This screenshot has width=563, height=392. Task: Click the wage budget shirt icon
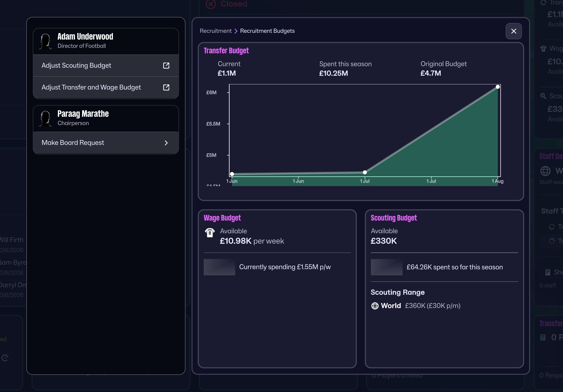210,232
